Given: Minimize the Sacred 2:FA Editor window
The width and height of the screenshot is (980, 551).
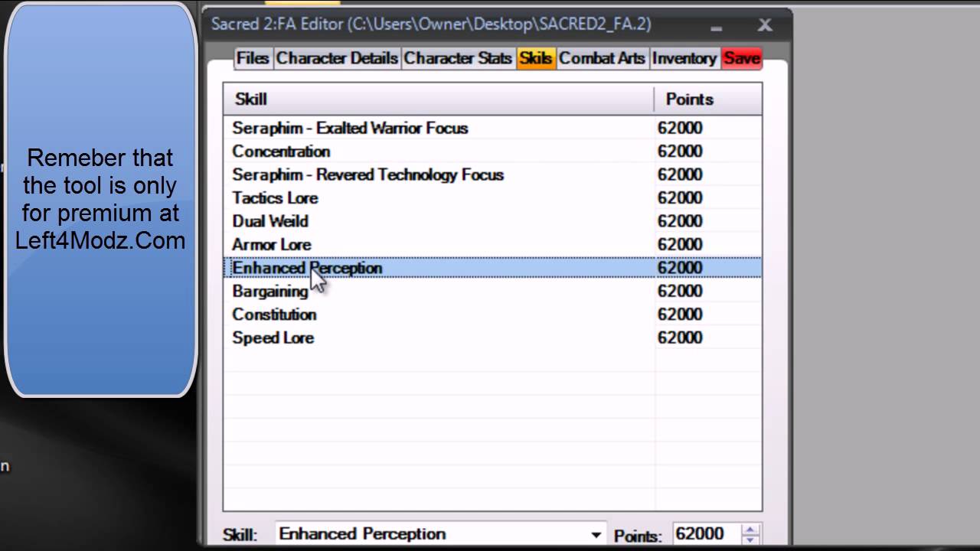Looking at the screenshot, I should (717, 27).
